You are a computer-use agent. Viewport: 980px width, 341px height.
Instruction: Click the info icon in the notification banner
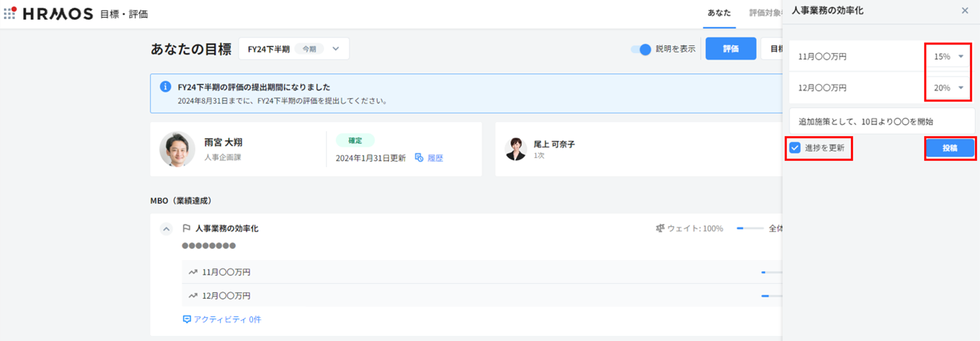click(x=165, y=87)
